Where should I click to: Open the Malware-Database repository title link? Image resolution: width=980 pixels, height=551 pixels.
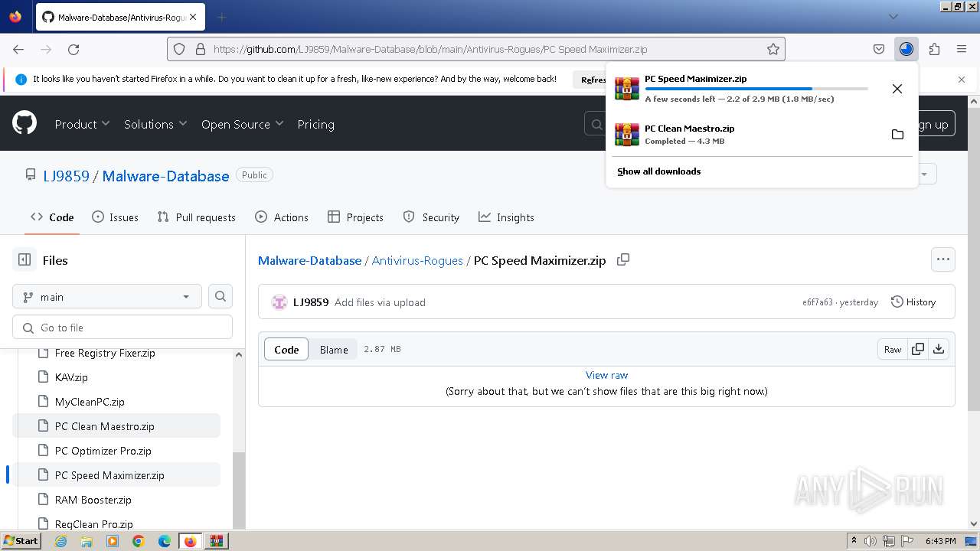165,176
